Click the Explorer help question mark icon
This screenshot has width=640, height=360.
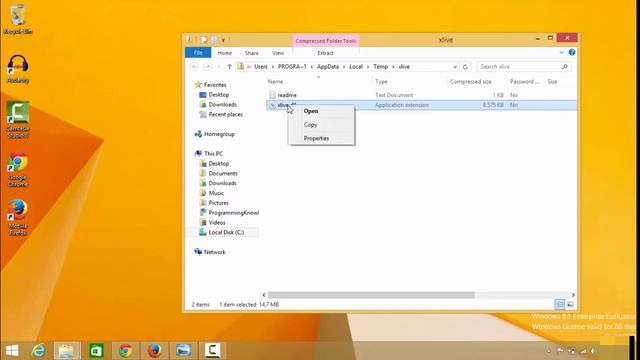572,52
